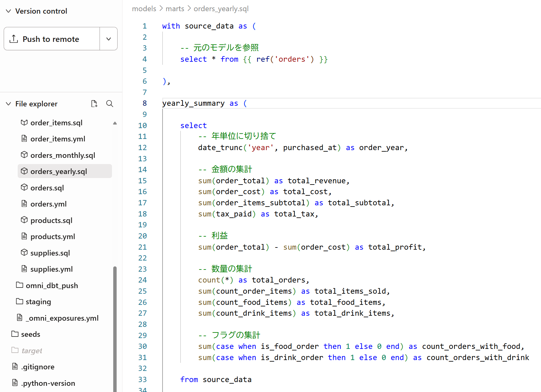Click the new file icon in File explorer

94,104
